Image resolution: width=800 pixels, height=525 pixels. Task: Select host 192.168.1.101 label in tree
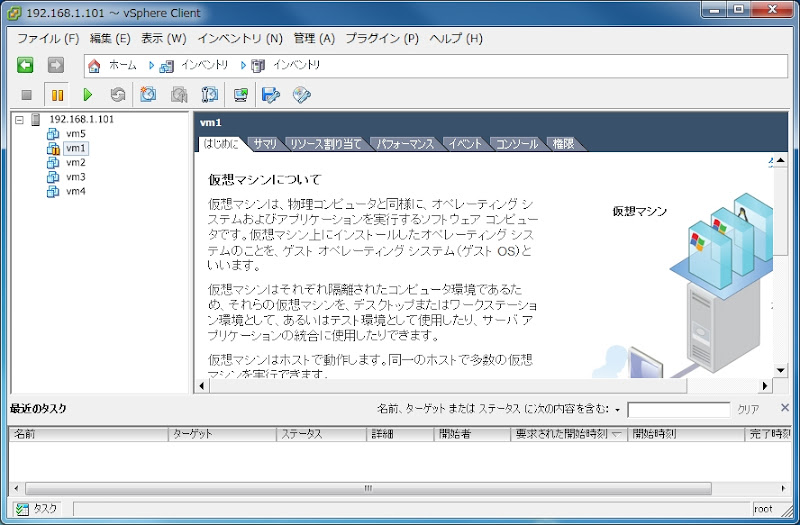[82, 119]
